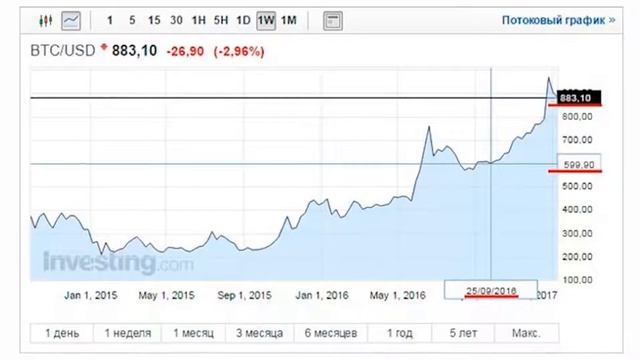Select the area line chart icon
This screenshot has height=360, width=640.
click(x=71, y=20)
